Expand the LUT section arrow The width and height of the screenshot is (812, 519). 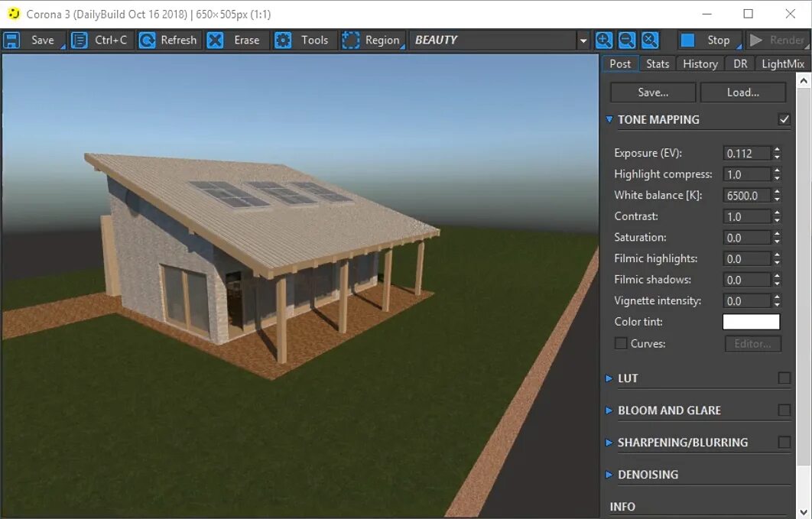[x=609, y=378]
